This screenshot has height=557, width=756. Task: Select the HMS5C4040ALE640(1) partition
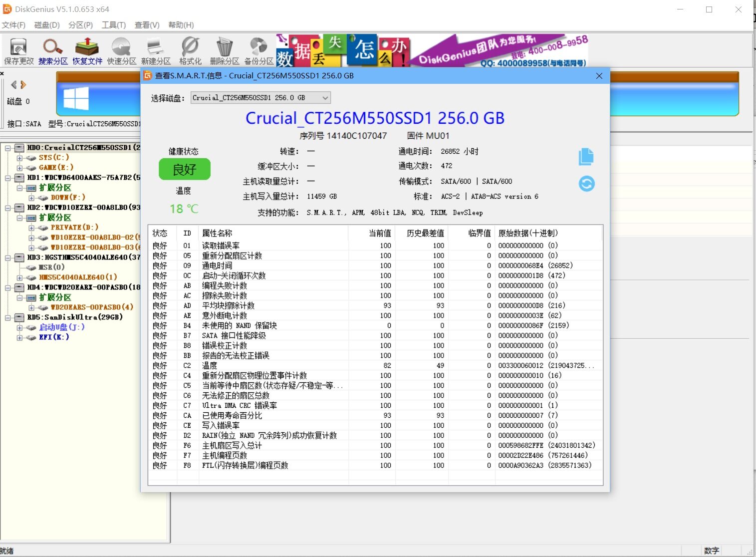coord(78,277)
